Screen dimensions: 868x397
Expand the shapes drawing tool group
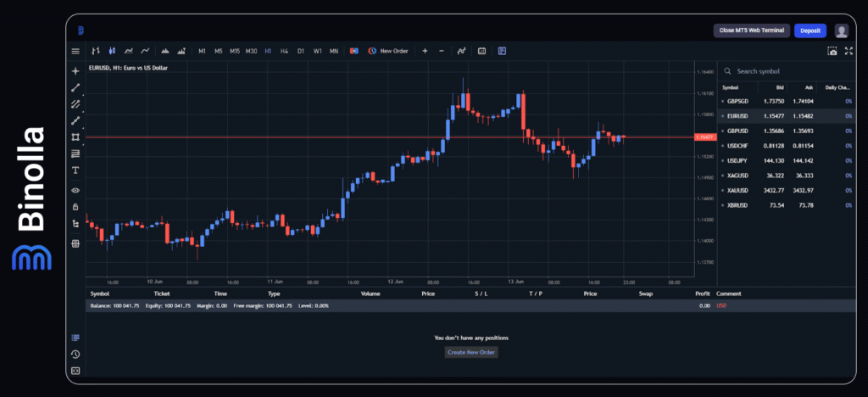pos(75,137)
